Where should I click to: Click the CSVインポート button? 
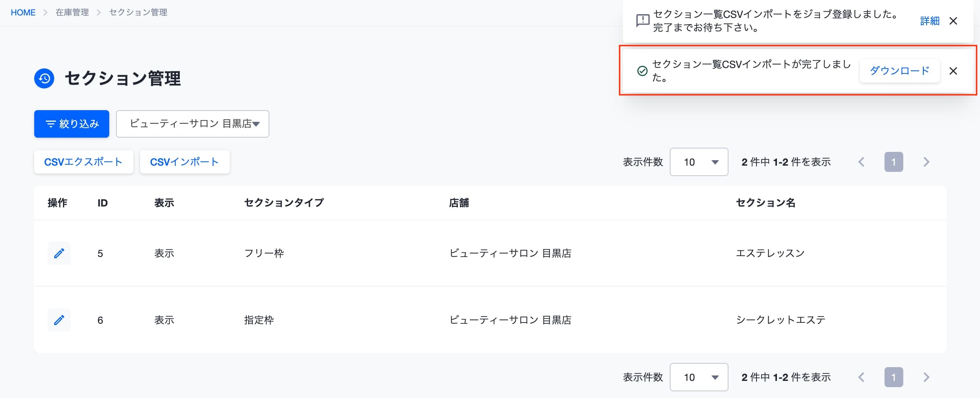pyautogui.click(x=185, y=162)
